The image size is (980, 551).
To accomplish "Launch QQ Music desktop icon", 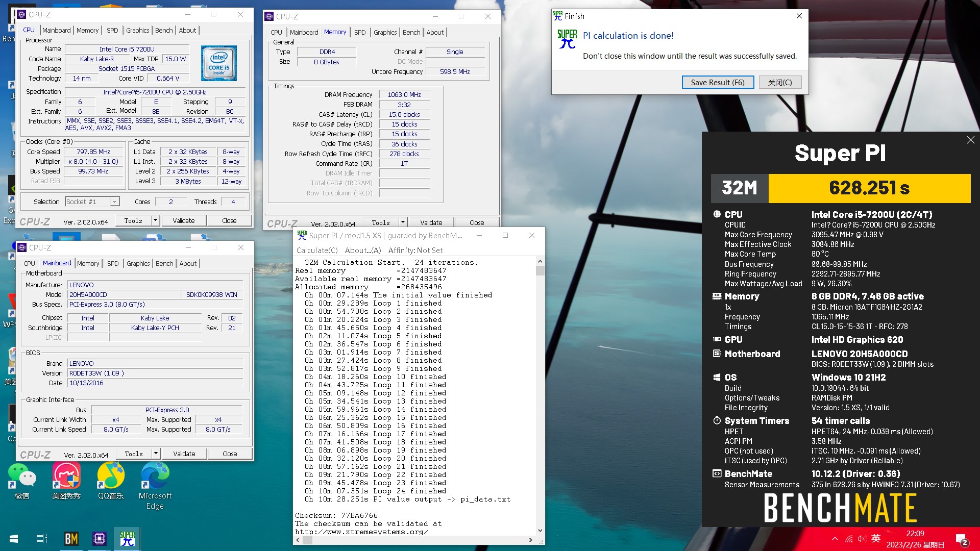I will point(111,481).
